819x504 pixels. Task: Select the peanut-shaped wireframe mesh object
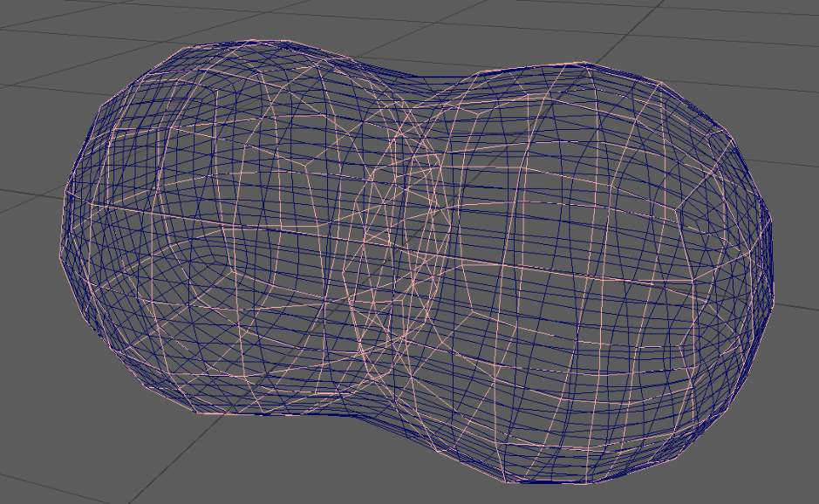417,261
